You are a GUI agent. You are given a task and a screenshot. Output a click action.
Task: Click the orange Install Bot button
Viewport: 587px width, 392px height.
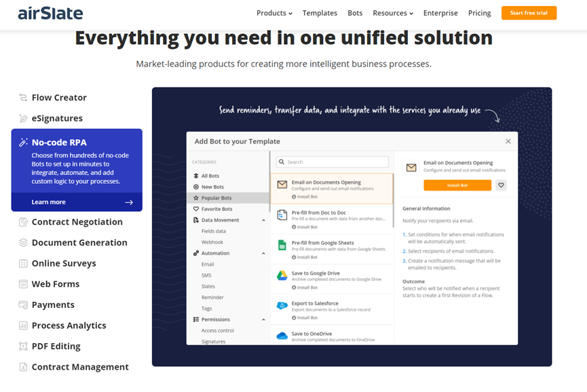[x=457, y=185]
